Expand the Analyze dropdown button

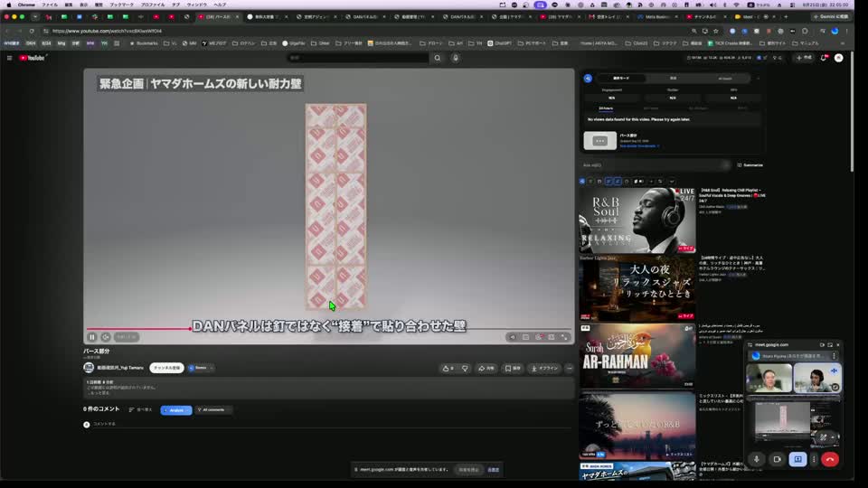click(176, 410)
